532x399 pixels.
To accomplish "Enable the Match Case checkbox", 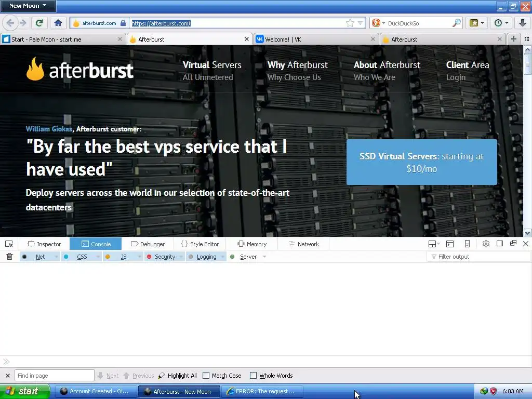I will pos(206,376).
